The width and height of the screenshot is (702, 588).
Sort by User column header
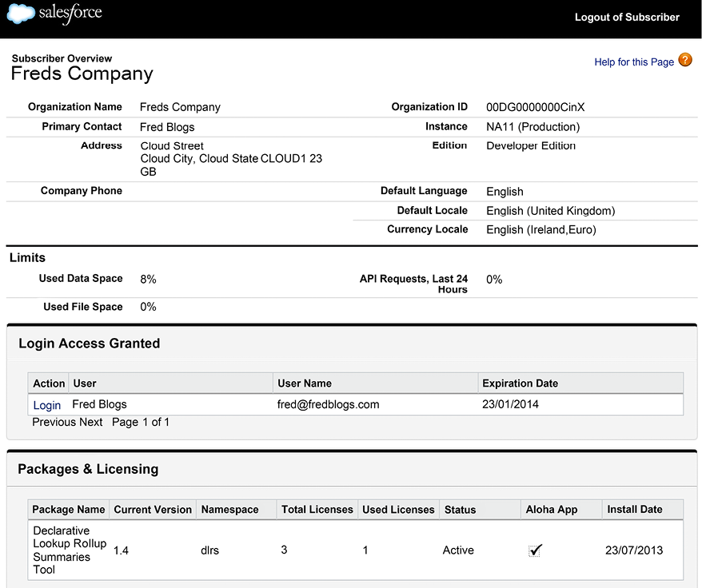(170, 383)
